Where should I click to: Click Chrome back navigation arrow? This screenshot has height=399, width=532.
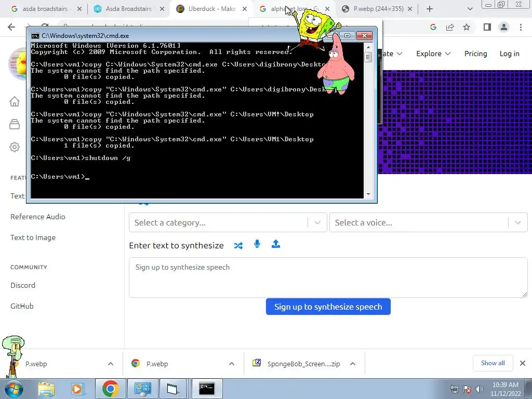11,27
